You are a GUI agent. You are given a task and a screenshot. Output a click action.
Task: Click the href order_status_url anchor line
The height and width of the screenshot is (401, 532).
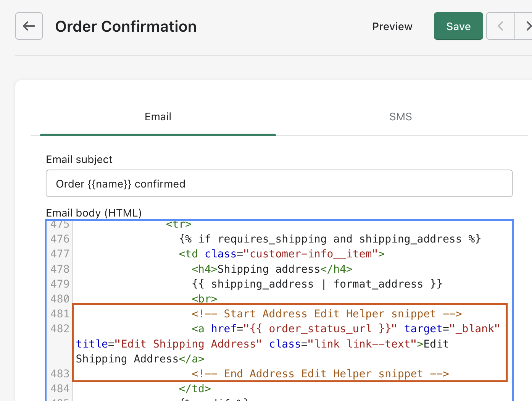[x=346, y=328]
